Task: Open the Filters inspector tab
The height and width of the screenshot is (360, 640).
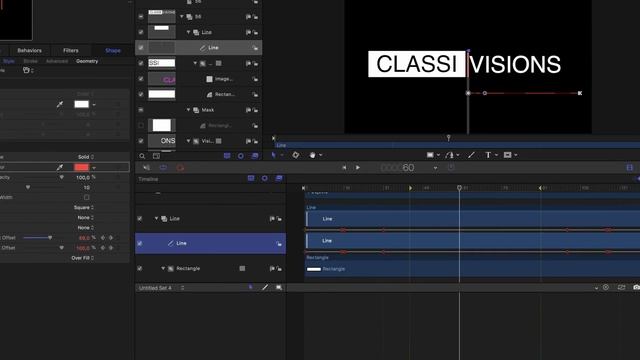Action: [71, 51]
